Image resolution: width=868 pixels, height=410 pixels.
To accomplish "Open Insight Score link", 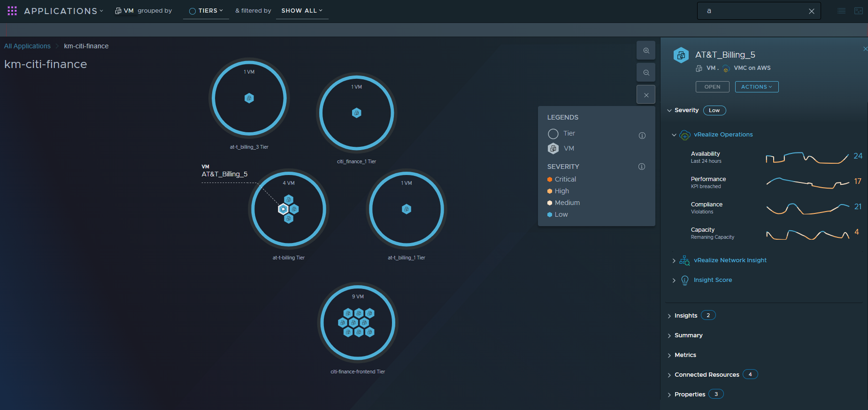I will click(x=713, y=280).
